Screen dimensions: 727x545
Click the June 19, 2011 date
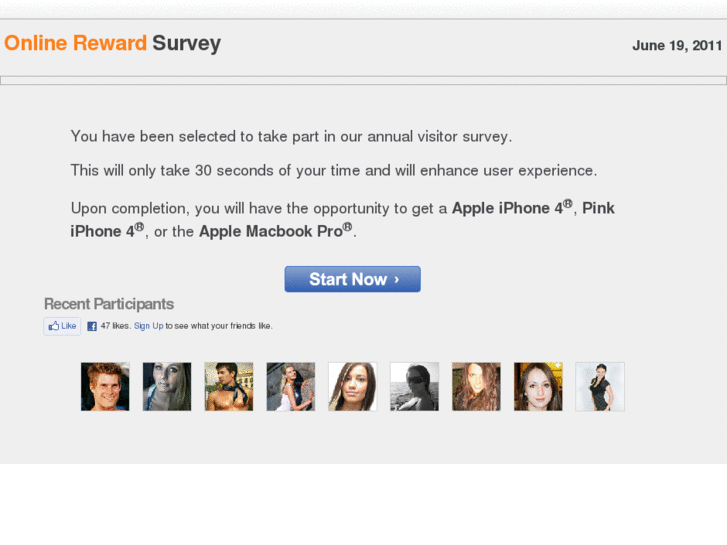[x=677, y=45]
